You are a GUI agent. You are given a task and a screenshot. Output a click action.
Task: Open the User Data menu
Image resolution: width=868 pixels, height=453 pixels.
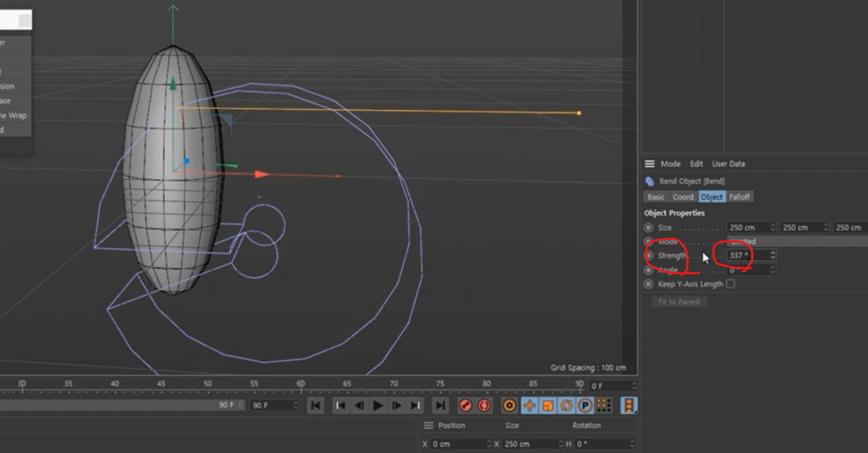coord(728,164)
